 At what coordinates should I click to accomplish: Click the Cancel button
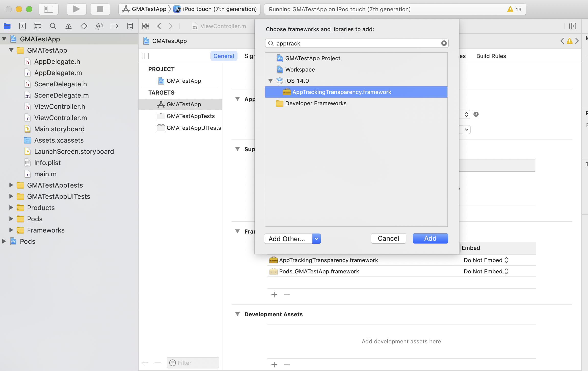coord(388,238)
